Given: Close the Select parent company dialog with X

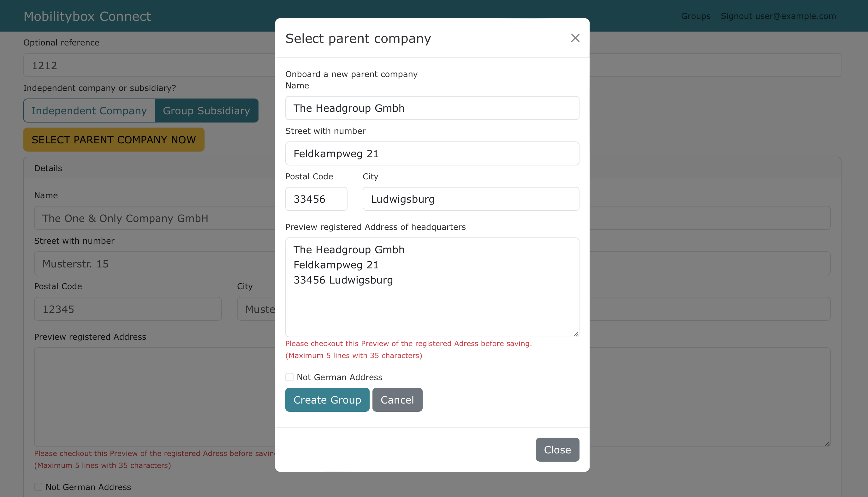Looking at the screenshot, I should coord(575,38).
